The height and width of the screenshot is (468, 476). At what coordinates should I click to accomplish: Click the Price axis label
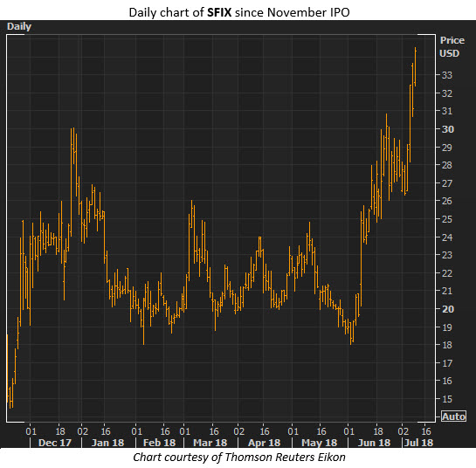click(452, 40)
